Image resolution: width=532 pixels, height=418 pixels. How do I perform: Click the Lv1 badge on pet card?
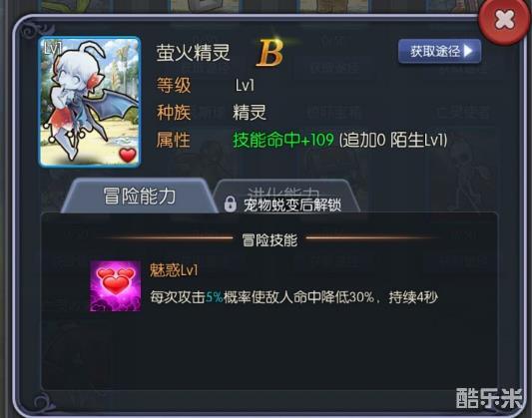[x=52, y=49]
